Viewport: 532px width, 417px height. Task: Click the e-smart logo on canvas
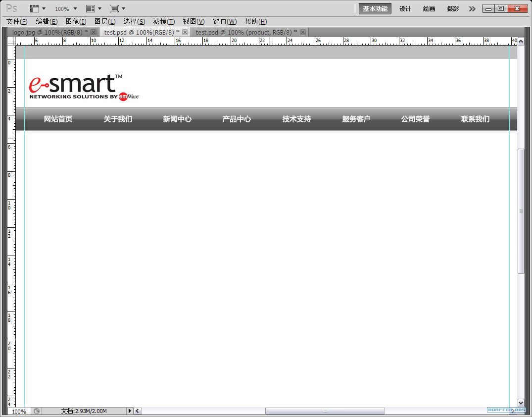84,87
